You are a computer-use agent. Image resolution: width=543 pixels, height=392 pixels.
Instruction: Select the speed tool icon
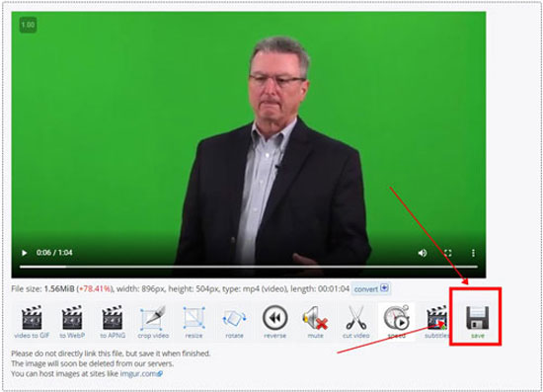[x=397, y=321]
